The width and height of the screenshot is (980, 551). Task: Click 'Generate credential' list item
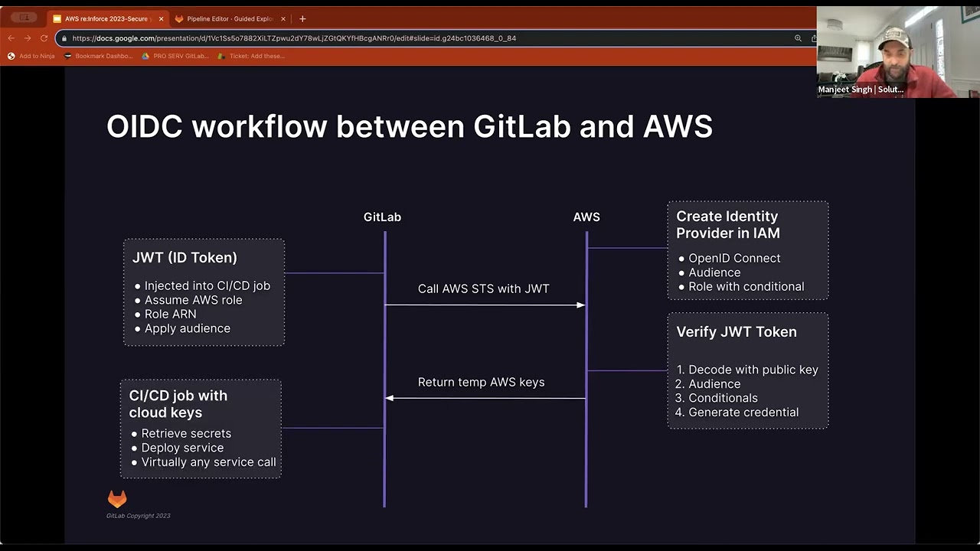pos(743,412)
